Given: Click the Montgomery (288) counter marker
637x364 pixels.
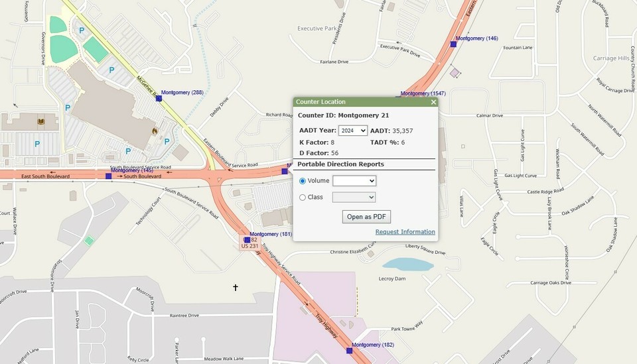Looking at the screenshot, I should 159,98.
